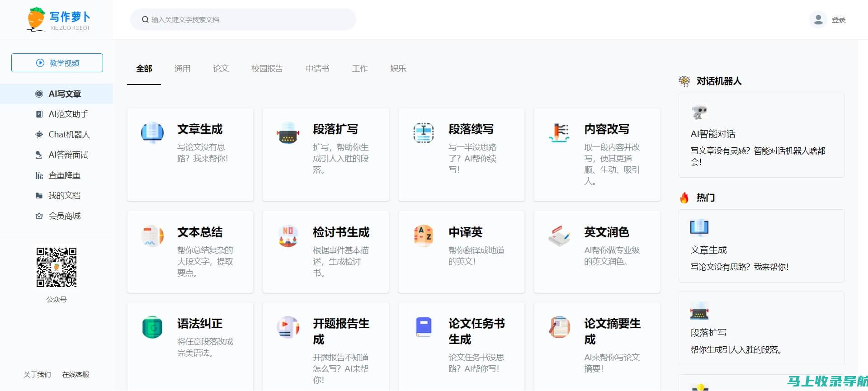Click the AI范文助手 sidebar icon

[x=39, y=114]
